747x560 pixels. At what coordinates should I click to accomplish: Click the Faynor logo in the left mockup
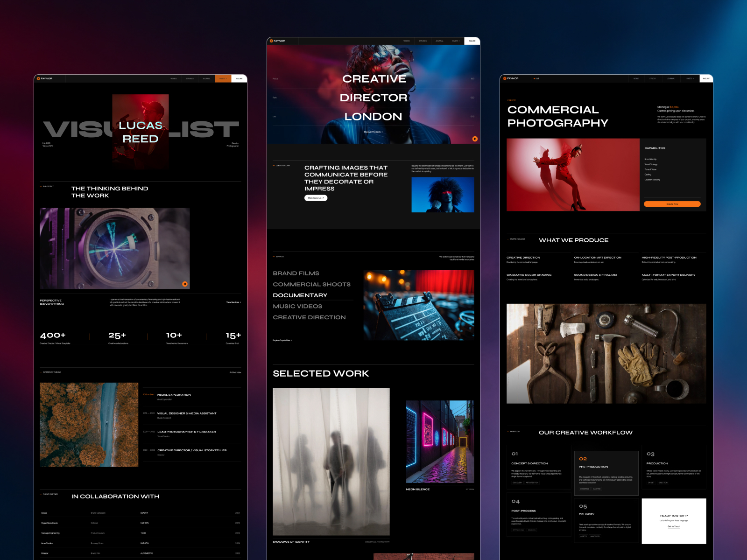coord(45,78)
